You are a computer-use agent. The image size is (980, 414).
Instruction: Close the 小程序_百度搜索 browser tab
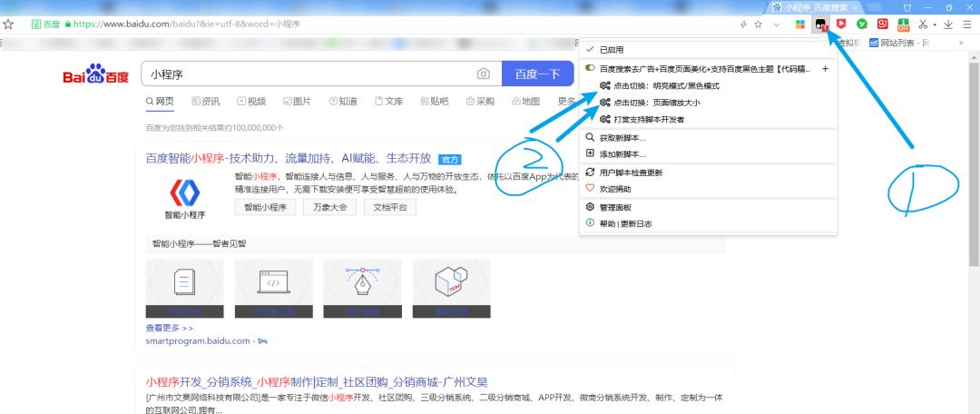click(x=855, y=7)
